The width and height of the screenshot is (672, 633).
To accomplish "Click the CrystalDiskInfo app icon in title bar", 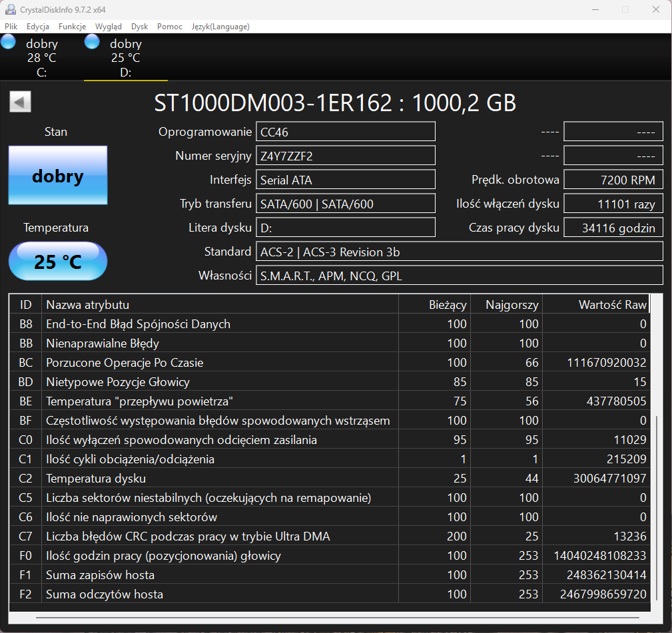I will point(11,9).
